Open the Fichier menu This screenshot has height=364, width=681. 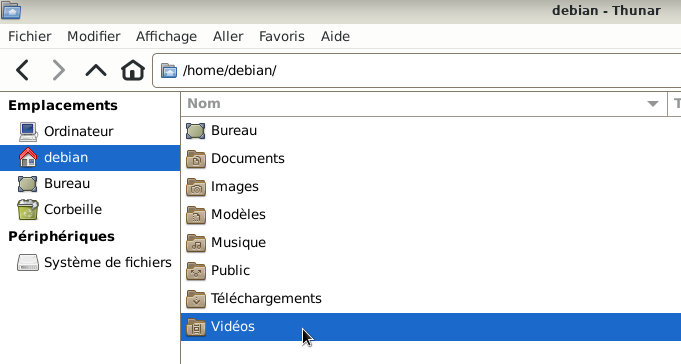(x=30, y=36)
